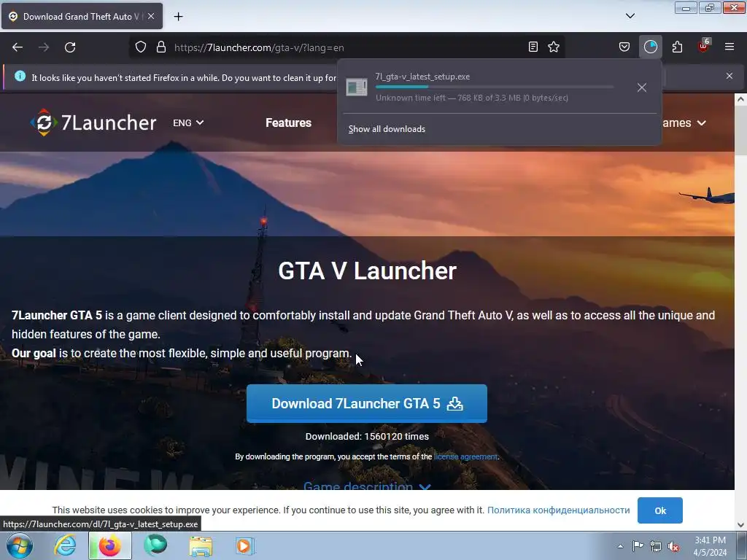The height and width of the screenshot is (560, 747).
Task: Reload the current page
Action: [70, 47]
